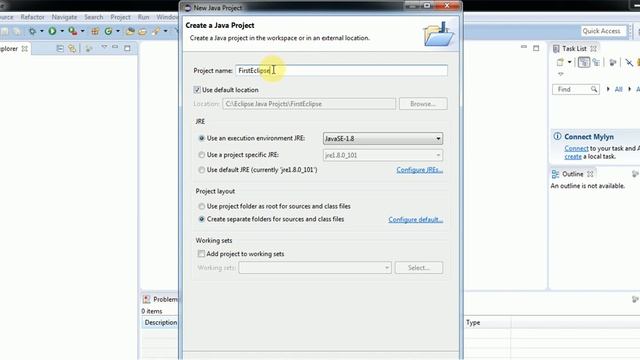Click the New Java Class green icon
The width and height of the screenshot is (640, 360).
click(x=108, y=31)
